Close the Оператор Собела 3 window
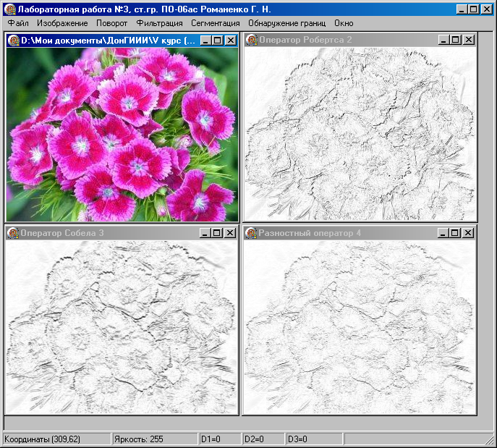The image size is (497, 448). point(230,233)
